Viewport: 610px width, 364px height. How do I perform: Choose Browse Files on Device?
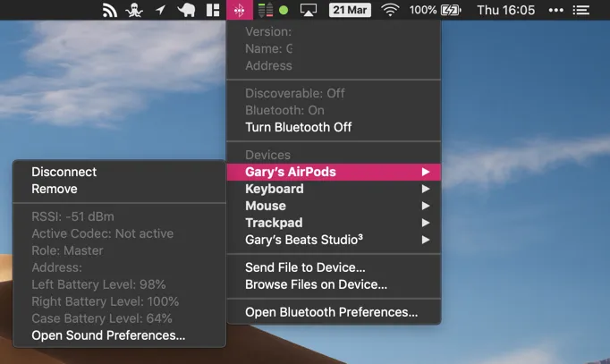(316, 284)
